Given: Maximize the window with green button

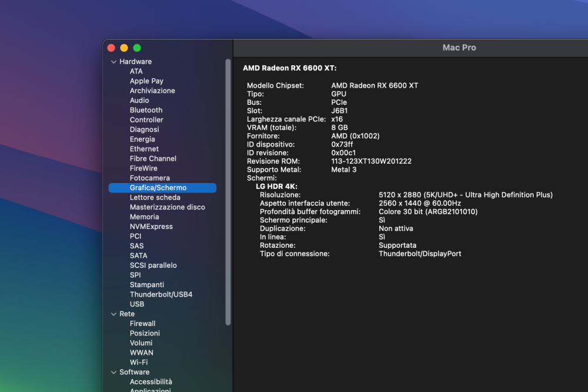Looking at the screenshot, I should pyautogui.click(x=137, y=48).
